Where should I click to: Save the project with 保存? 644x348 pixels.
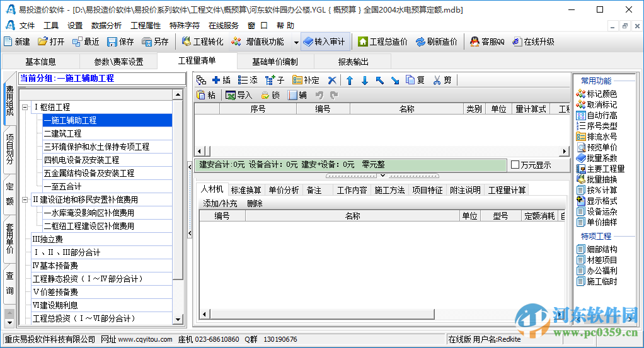click(x=120, y=42)
